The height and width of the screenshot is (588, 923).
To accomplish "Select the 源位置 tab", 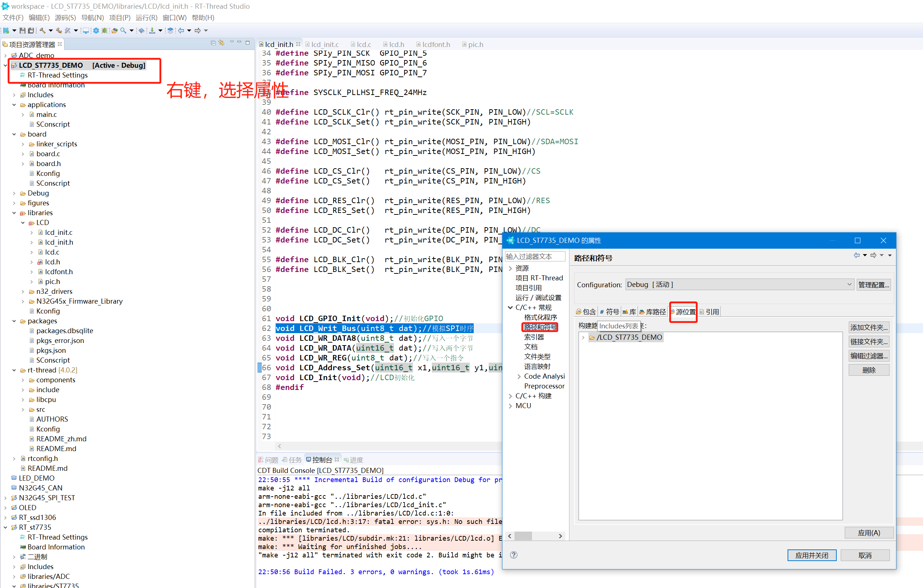I will (x=683, y=312).
